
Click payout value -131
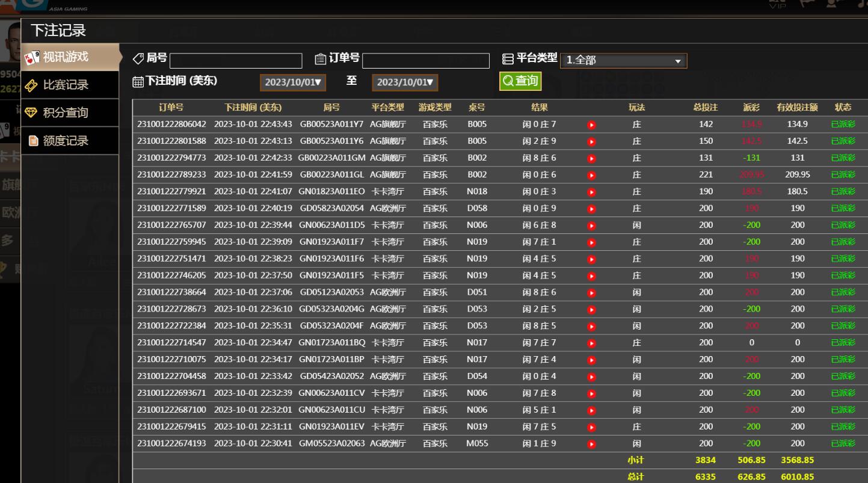coord(751,158)
